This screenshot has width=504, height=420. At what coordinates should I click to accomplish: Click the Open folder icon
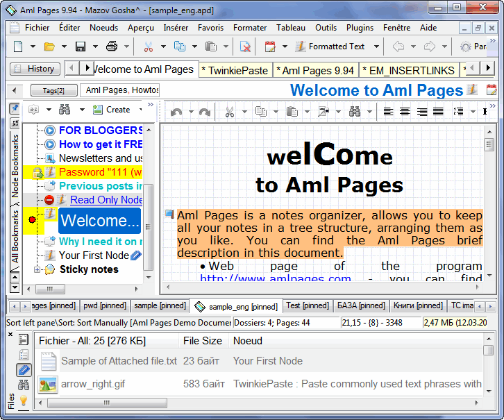click(x=49, y=47)
